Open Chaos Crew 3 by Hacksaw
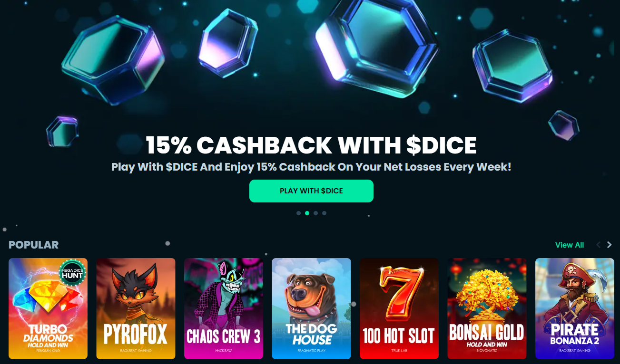Screen dimensions: 620x364 pyautogui.click(x=224, y=308)
